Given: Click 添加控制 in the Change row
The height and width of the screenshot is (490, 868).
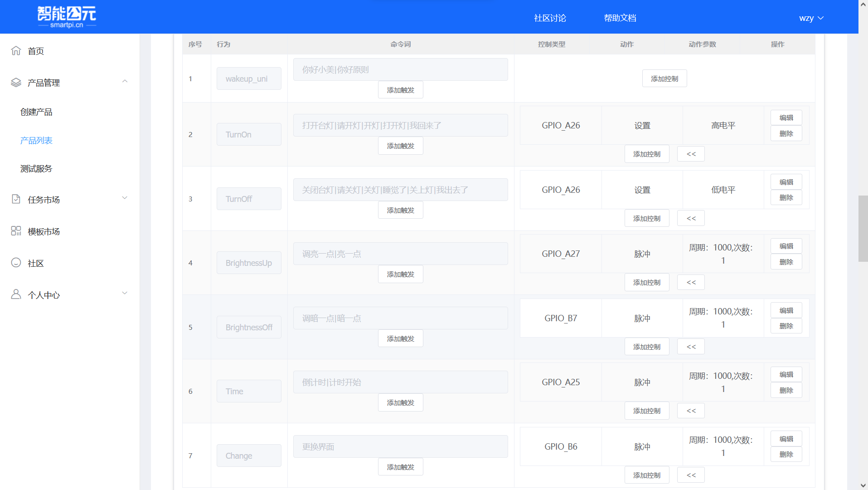Looking at the screenshot, I should (647, 475).
